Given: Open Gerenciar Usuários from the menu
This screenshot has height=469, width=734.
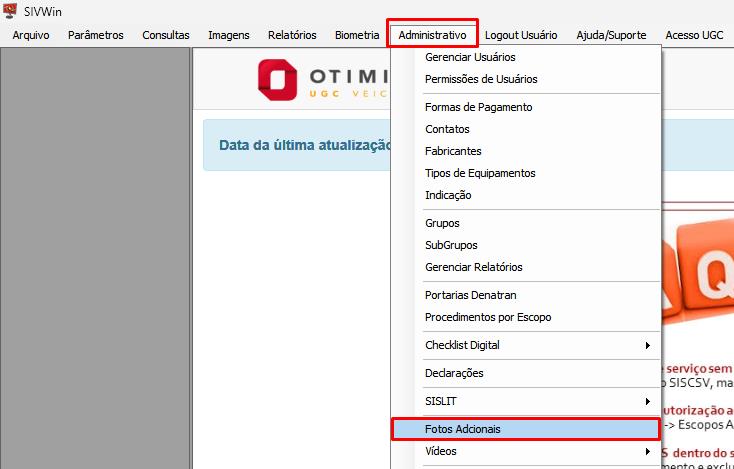Looking at the screenshot, I should (x=470, y=57).
